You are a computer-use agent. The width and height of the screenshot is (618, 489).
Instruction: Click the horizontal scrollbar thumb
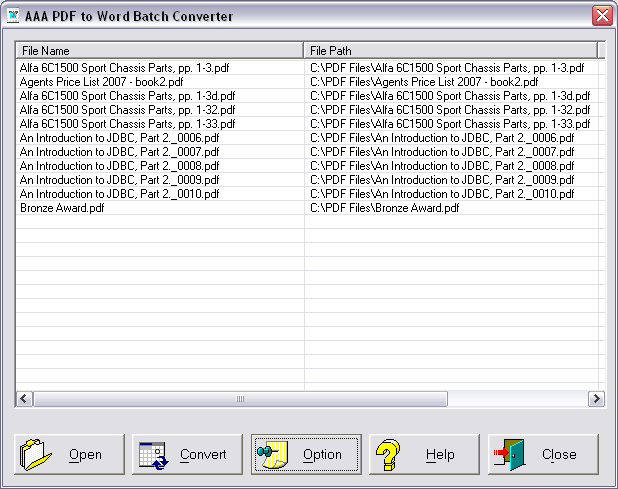[240, 399]
